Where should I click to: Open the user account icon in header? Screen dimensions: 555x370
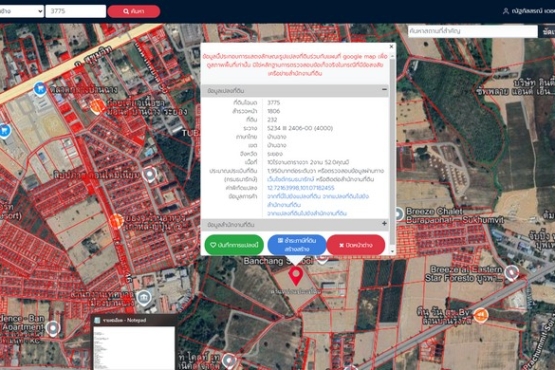pyautogui.click(x=506, y=11)
